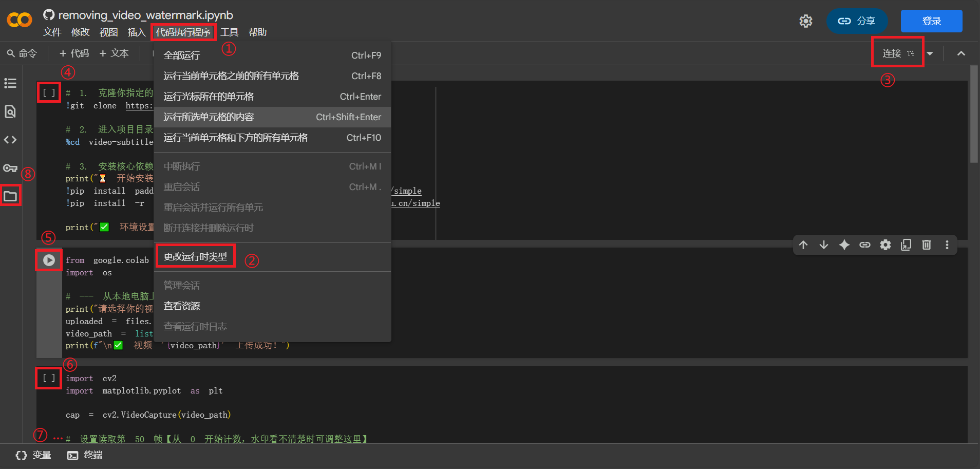Click the 分享 share button
This screenshot has height=469, width=980.
click(x=857, y=21)
